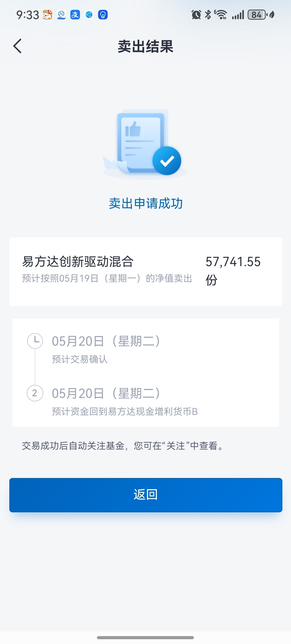
Task: Tap the bottom home gesture bar
Action: (145, 638)
